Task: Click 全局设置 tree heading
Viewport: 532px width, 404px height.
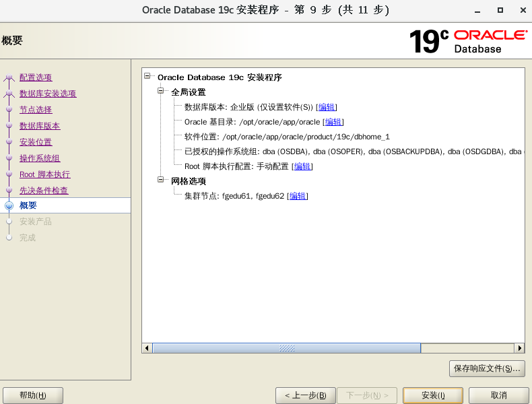Action: (189, 92)
